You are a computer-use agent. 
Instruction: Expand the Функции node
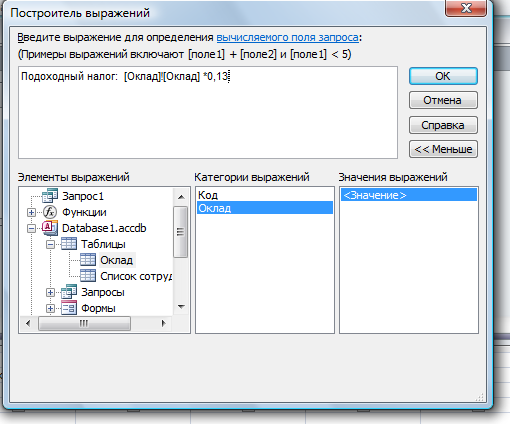31,212
